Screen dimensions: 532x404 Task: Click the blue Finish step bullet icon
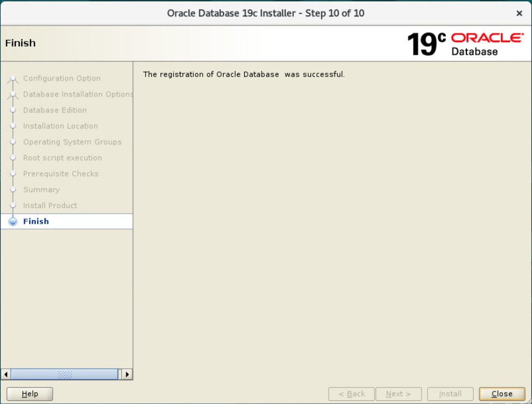tap(13, 221)
